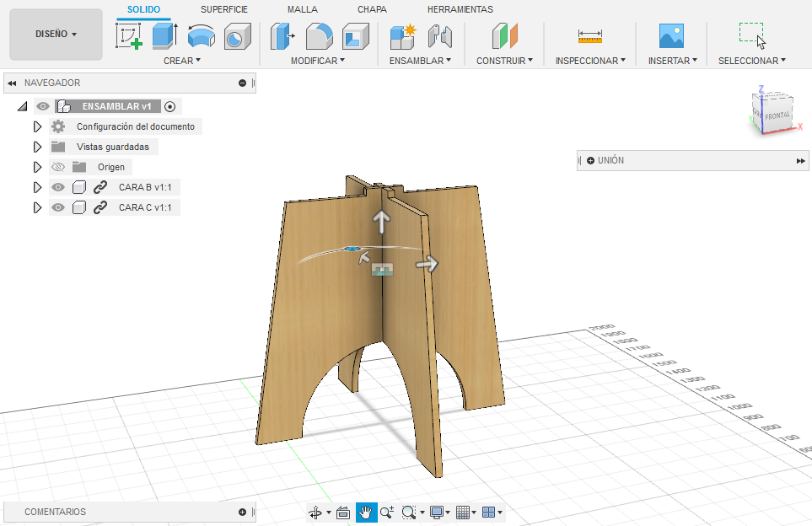The height and width of the screenshot is (526, 812).
Task: Select the Extrude tool icon
Action: 165,36
